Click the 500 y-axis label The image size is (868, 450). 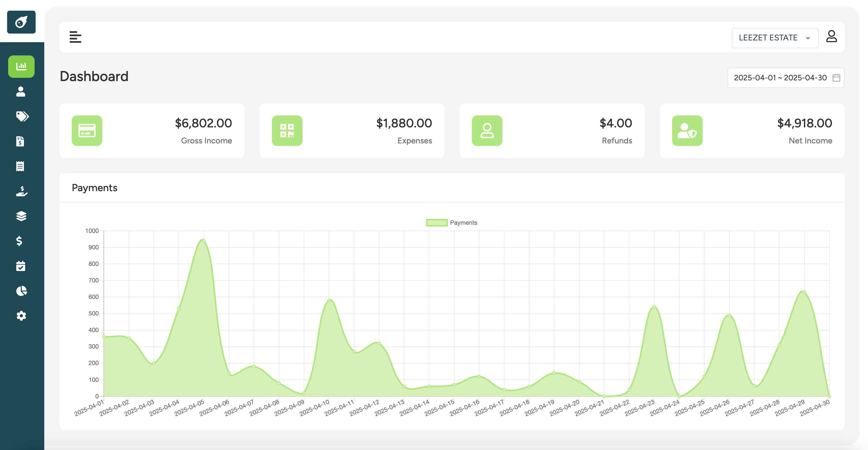point(93,313)
